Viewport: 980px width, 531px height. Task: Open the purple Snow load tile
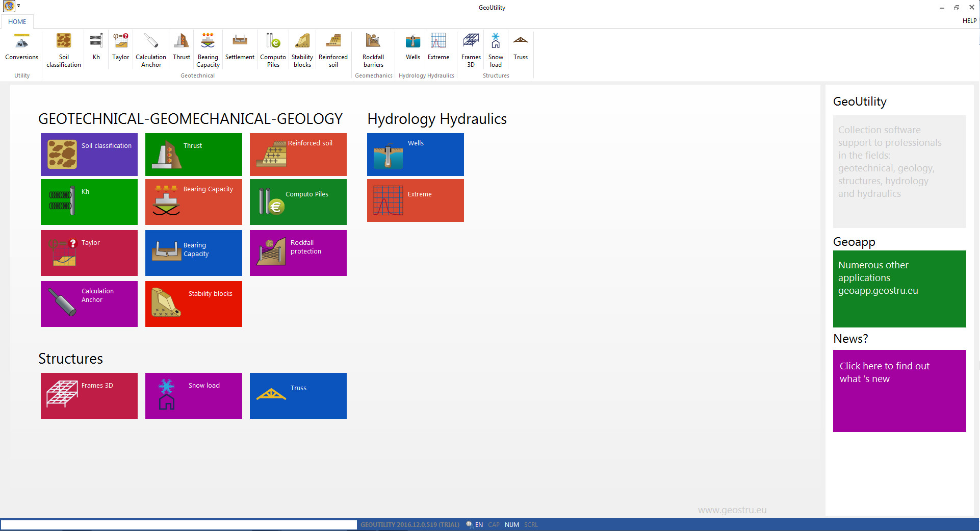194,396
